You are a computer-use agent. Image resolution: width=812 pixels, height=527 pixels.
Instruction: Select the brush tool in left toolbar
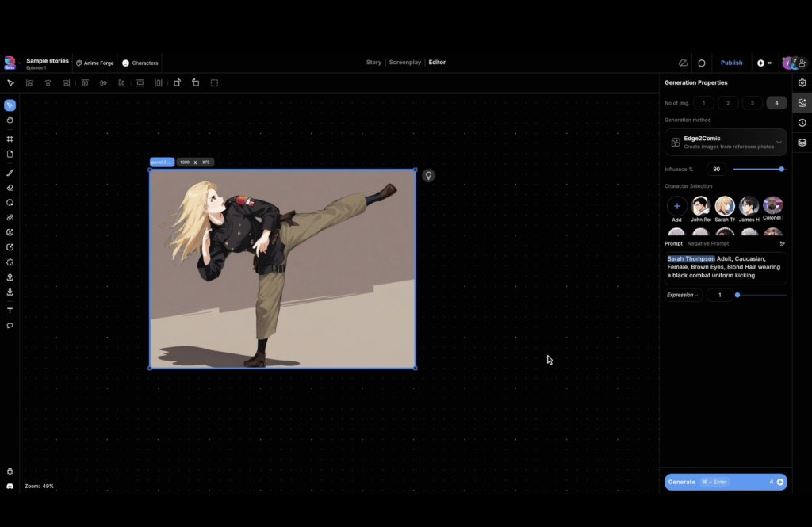10,172
